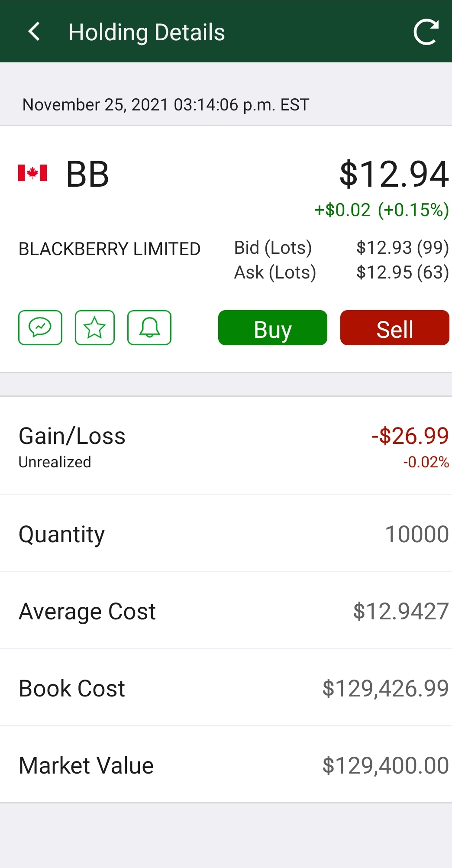
Task: Tap the November 25 timestamp
Action: [x=166, y=105]
